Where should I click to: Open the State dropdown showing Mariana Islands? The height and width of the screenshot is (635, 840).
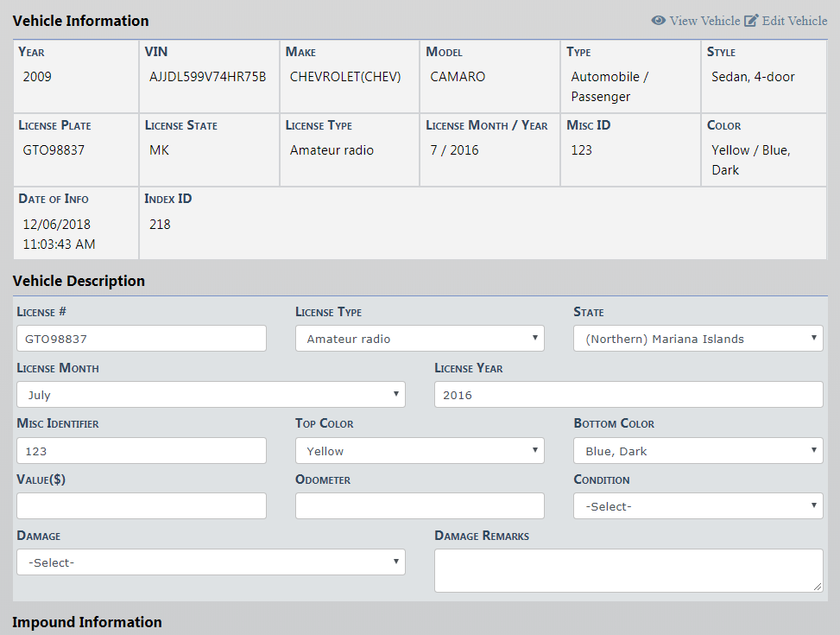tap(698, 339)
